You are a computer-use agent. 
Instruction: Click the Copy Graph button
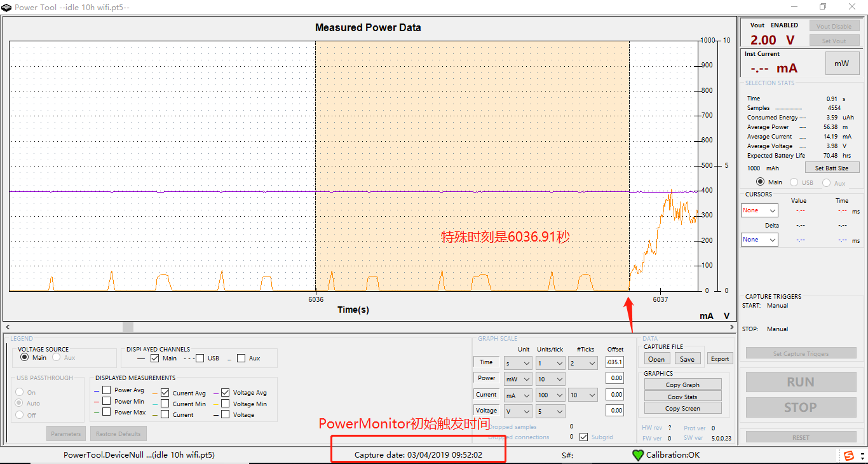click(x=682, y=385)
